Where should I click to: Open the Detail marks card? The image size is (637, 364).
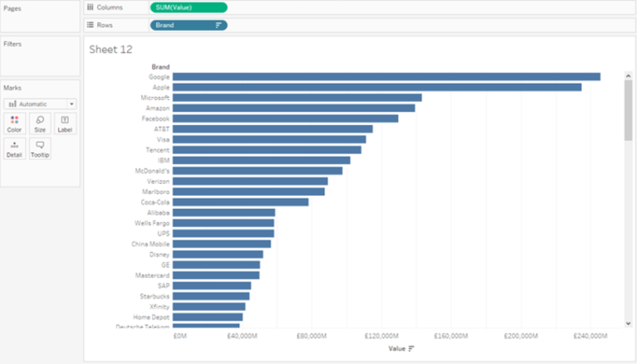pyautogui.click(x=15, y=148)
